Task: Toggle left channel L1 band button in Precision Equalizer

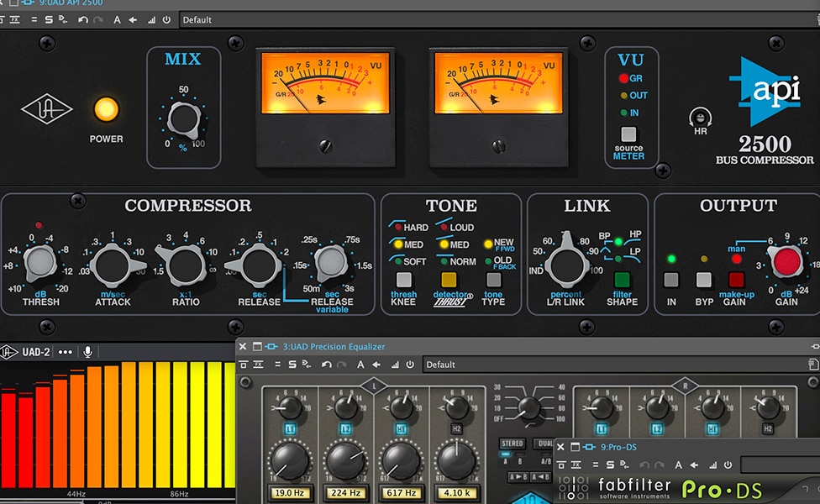Action: pos(290,429)
